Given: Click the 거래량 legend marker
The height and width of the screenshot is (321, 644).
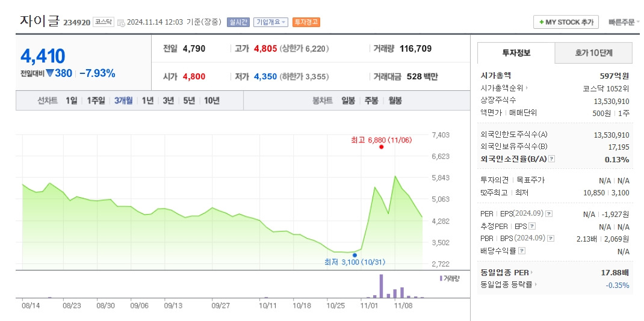Looking at the screenshot, I should click(x=441, y=278).
